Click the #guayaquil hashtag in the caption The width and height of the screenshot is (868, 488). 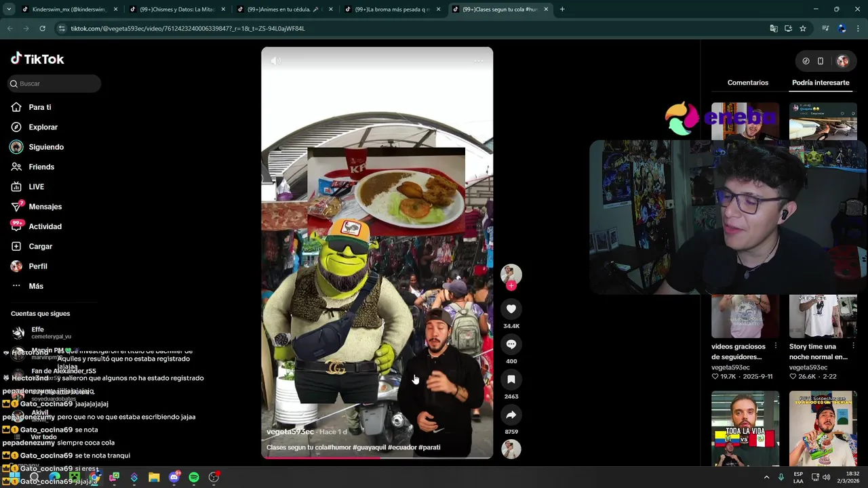coord(370,447)
